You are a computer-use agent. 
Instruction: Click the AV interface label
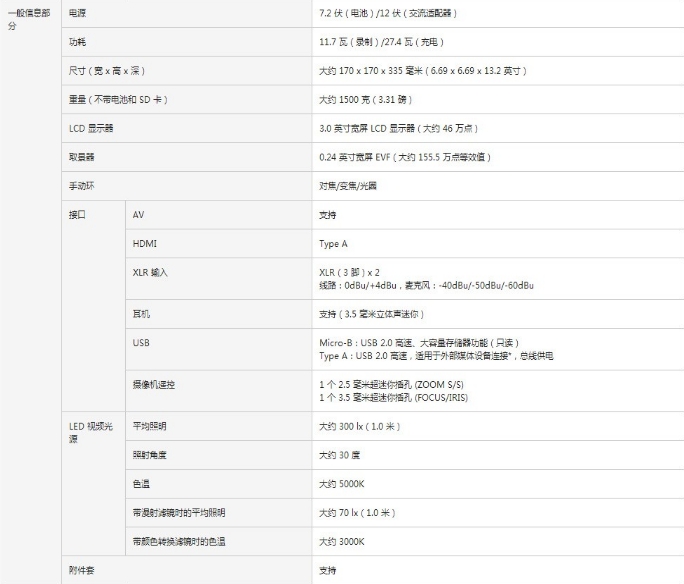(138, 215)
